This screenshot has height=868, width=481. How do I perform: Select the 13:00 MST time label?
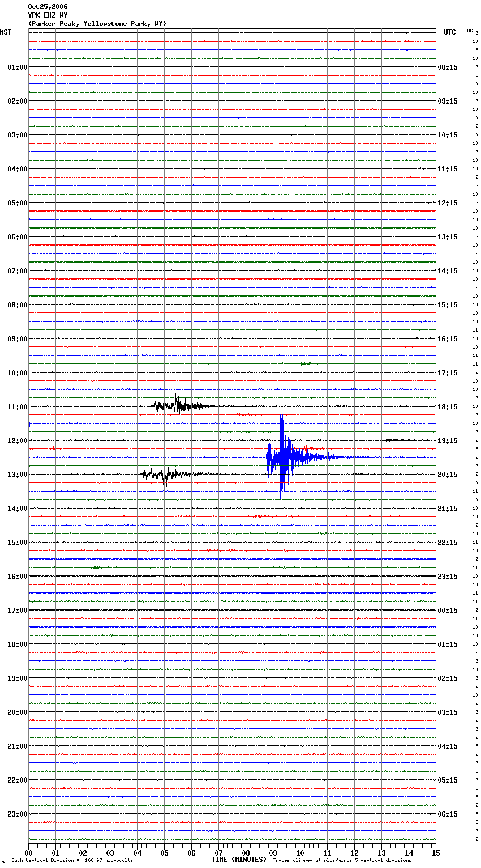coord(18,475)
